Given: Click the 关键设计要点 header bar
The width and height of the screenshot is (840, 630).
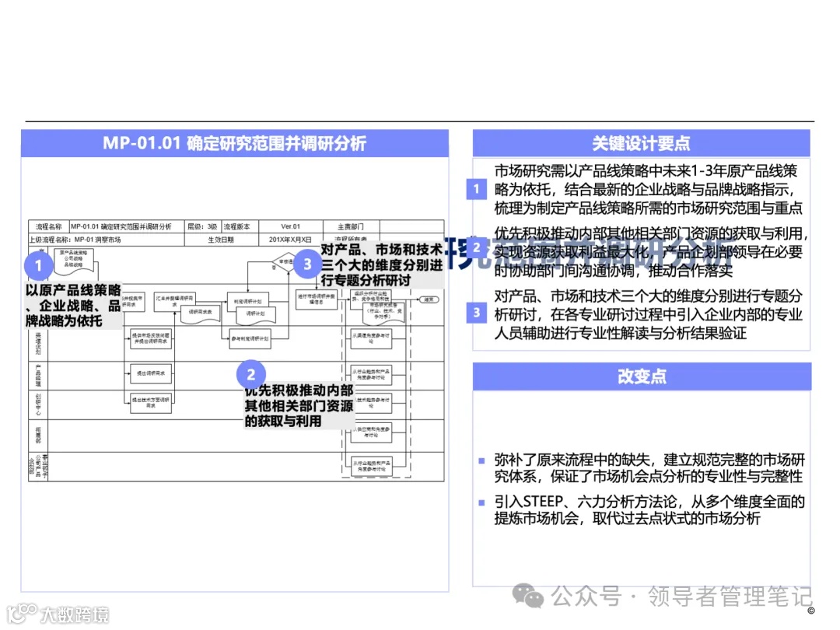Looking at the screenshot, I should pyautogui.click(x=642, y=143).
